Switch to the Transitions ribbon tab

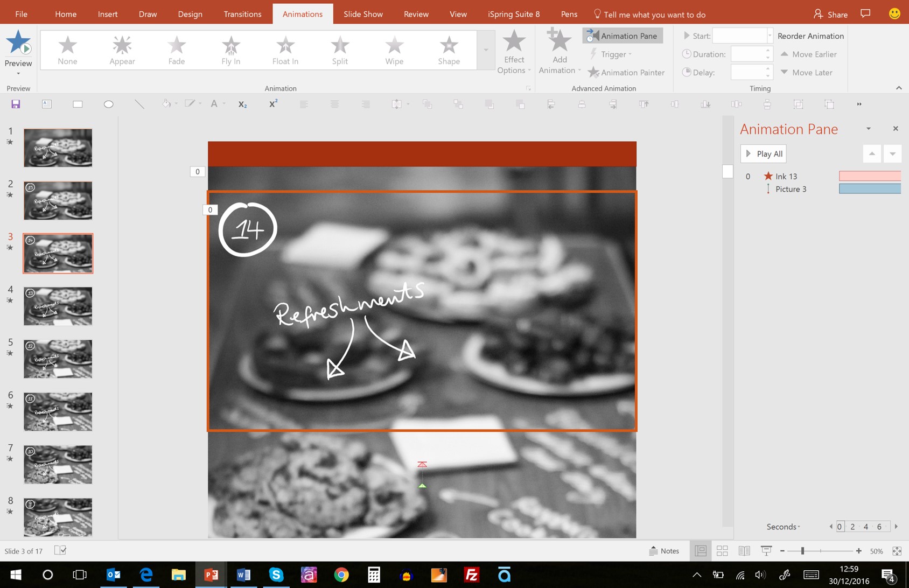pos(242,13)
